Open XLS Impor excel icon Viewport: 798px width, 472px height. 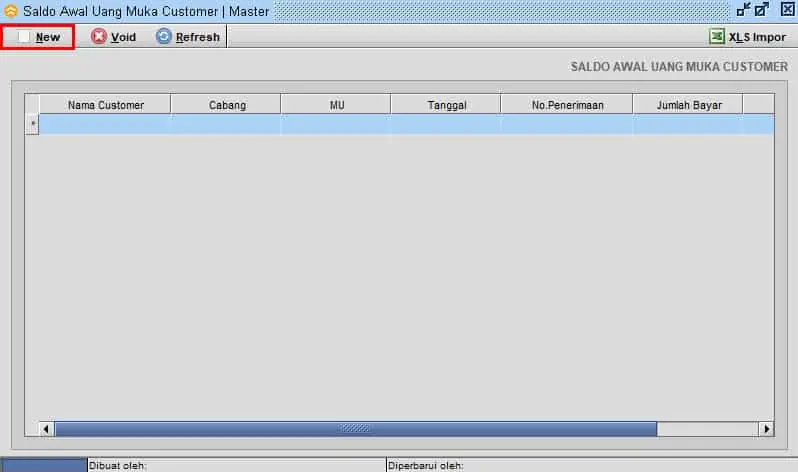coord(717,36)
